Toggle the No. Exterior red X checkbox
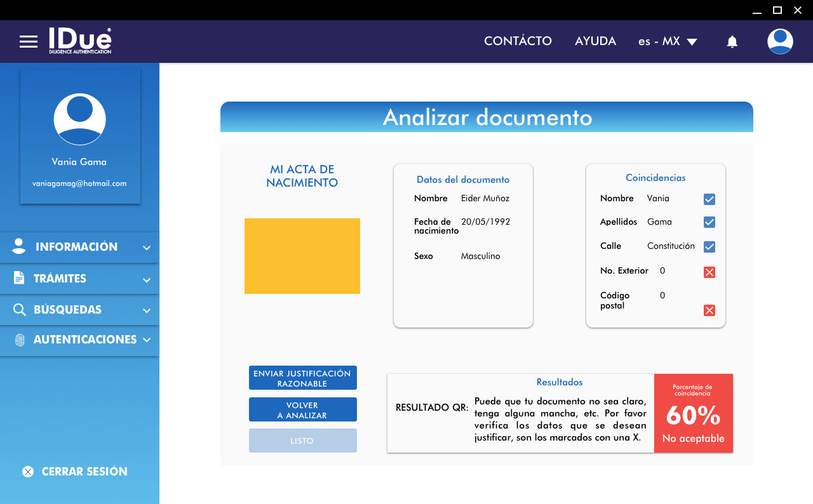This screenshot has height=504, width=813. click(x=709, y=272)
